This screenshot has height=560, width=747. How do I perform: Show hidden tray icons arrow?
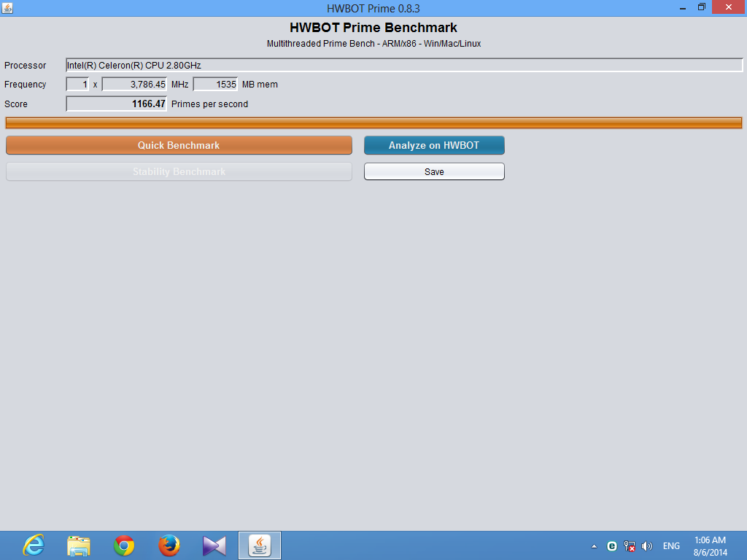point(594,546)
